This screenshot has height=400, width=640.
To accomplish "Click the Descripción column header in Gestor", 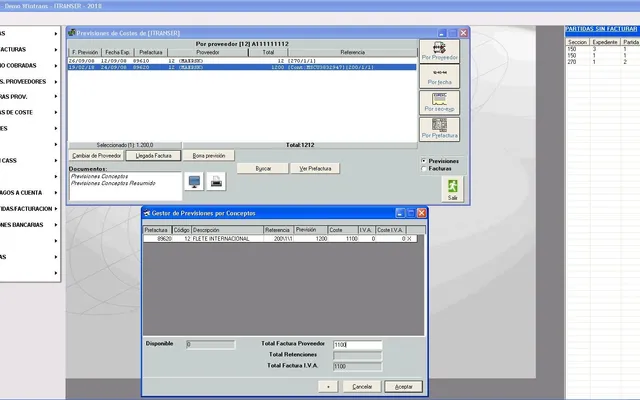I will [x=227, y=230].
